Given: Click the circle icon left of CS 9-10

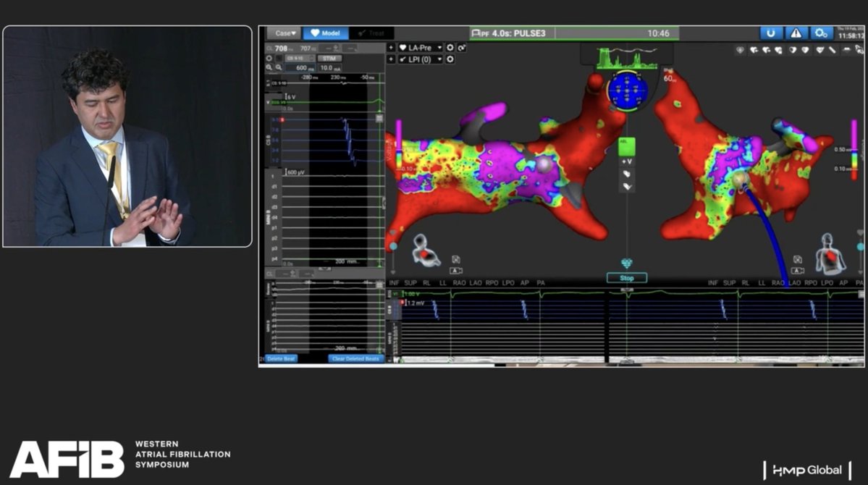Looking at the screenshot, I should tap(269, 58).
